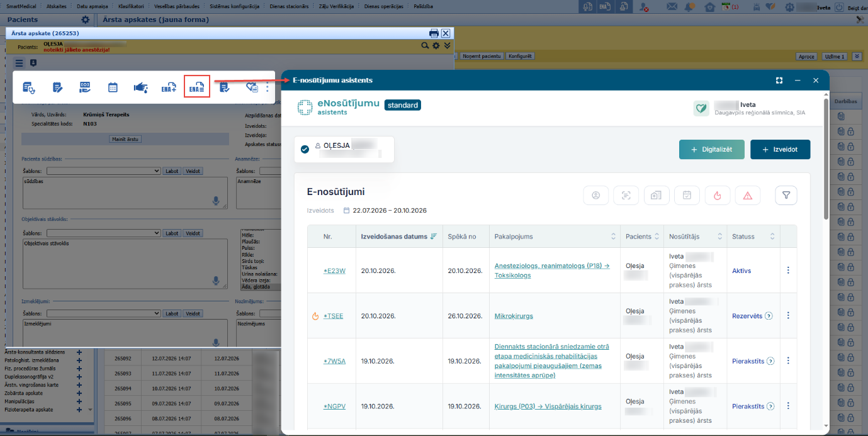The width and height of the screenshot is (868, 436).
Task: Click the flame urgency filter icon
Action: [718, 196]
